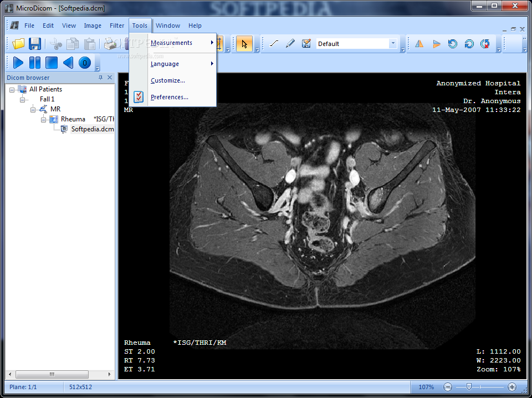Select Softpedia.dcm in the Dicom browser
Screen dimensions: 532x398
[93, 129]
